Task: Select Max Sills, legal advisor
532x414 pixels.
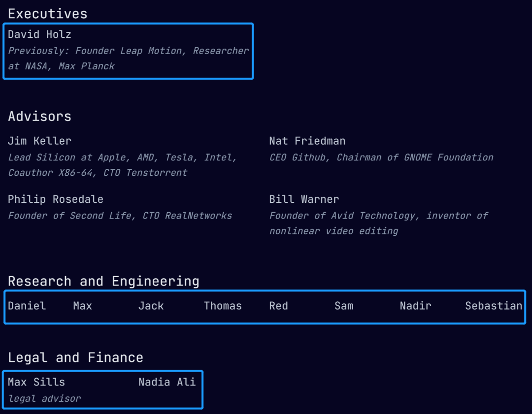Action: [44, 390]
